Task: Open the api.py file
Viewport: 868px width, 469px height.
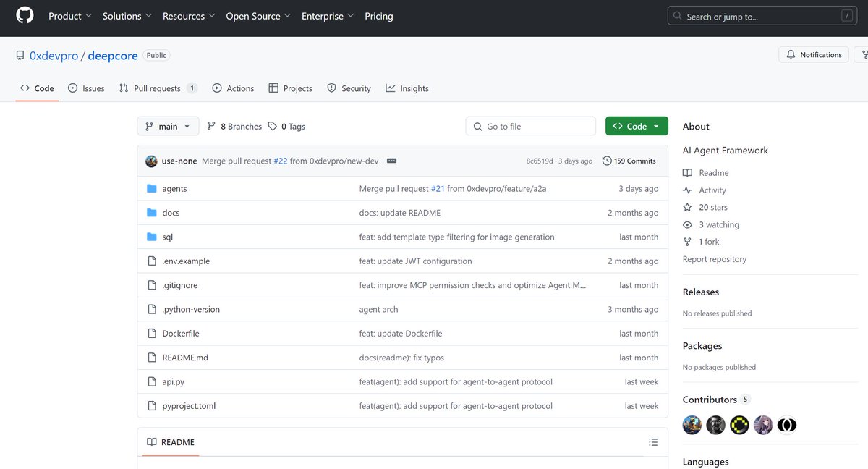Action: point(174,381)
